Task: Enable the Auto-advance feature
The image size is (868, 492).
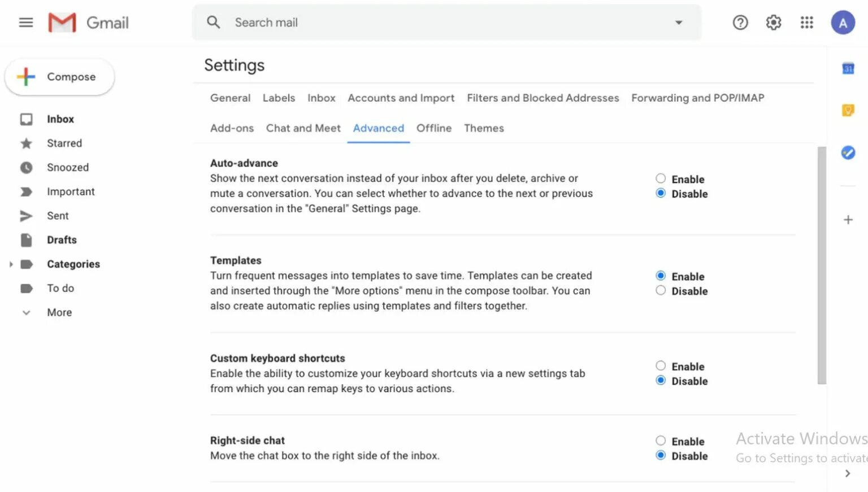Action: (661, 178)
